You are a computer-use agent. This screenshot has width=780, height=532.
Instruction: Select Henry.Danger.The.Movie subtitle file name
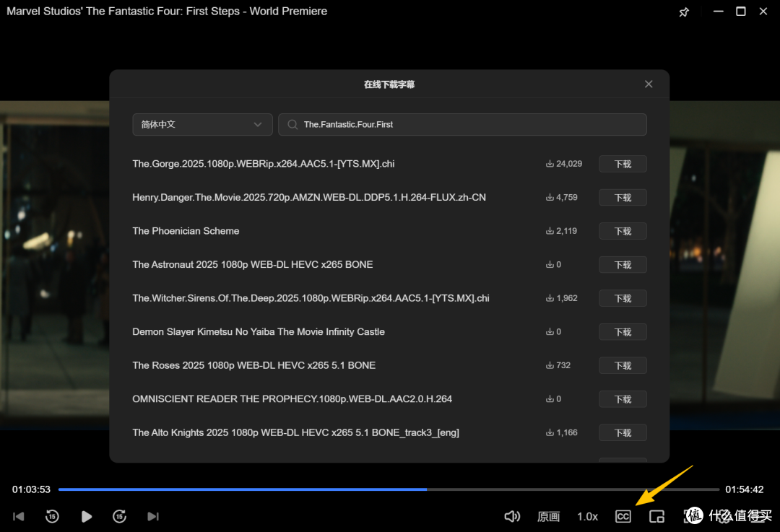tap(309, 197)
